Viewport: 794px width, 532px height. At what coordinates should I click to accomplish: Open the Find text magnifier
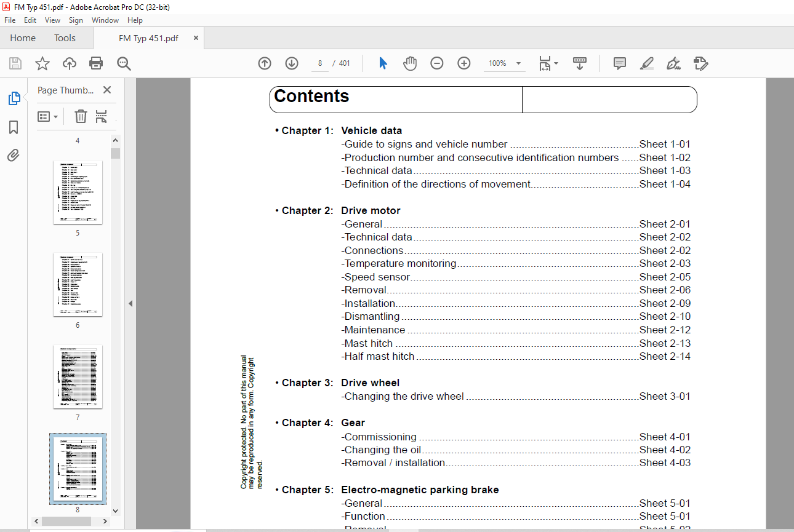(x=124, y=63)
